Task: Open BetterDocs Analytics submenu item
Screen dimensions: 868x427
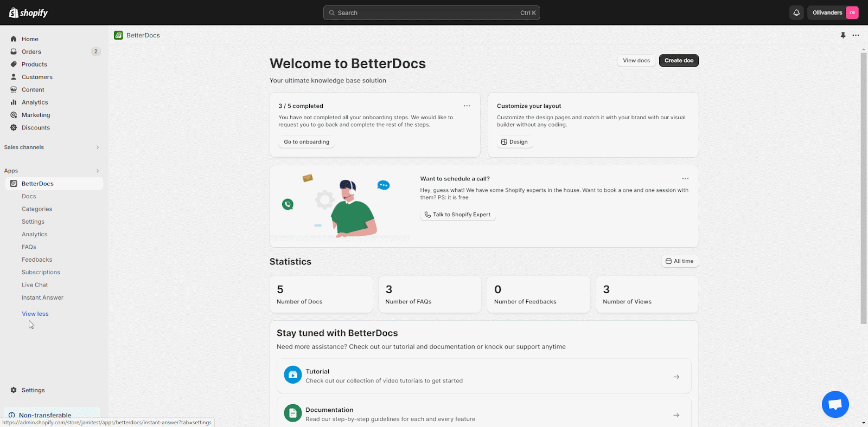Action: [x=35, y=234]
